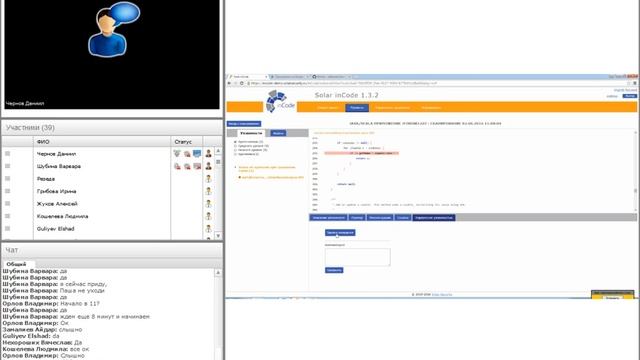
Task: Tick the checkbox beside Кошелева Людмила
Action: pos(7,216)
